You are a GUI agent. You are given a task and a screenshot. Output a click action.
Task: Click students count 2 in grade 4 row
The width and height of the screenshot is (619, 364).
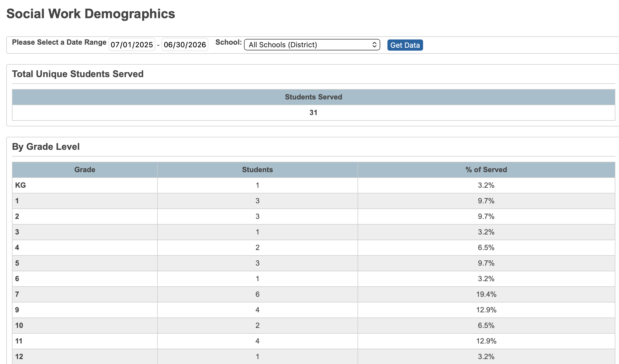[x=257, y=247]
